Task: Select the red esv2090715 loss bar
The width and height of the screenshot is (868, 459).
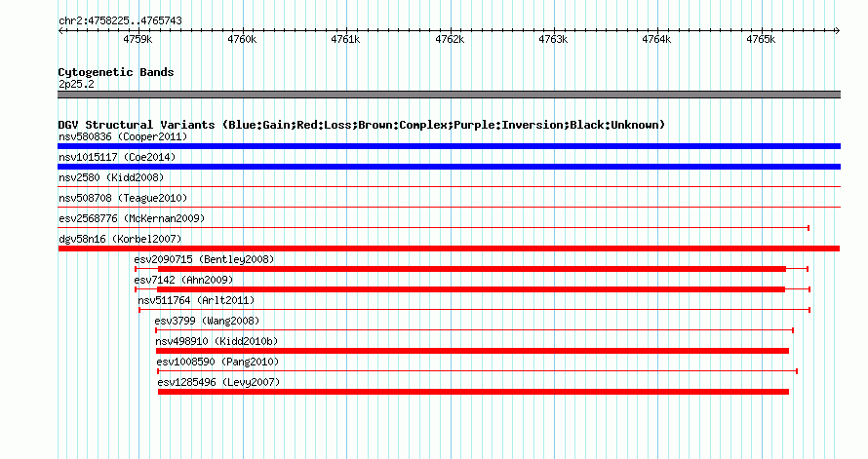Action: pos(472,269)
